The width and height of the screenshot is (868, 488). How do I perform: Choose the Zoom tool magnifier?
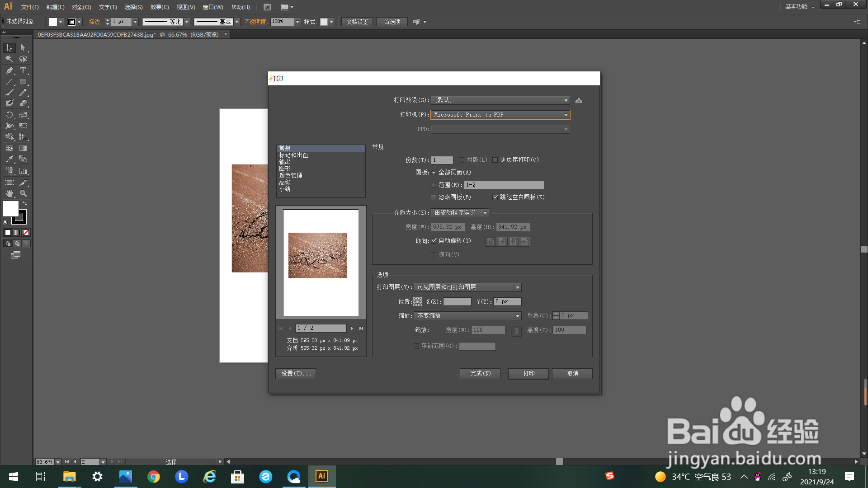coord(23,193)
